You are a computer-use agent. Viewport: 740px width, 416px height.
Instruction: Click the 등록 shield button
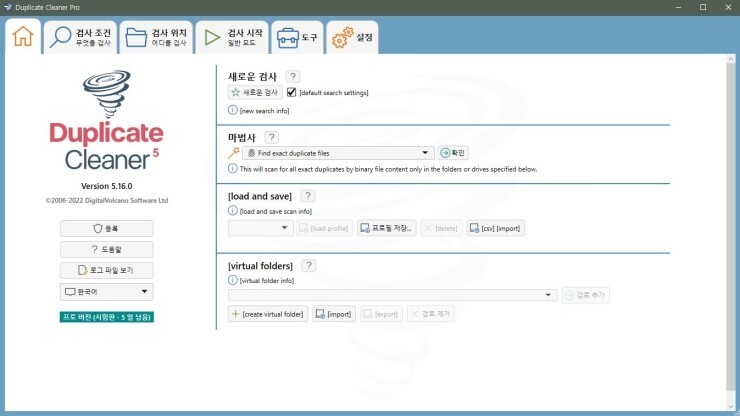click(x=107, y=229)
